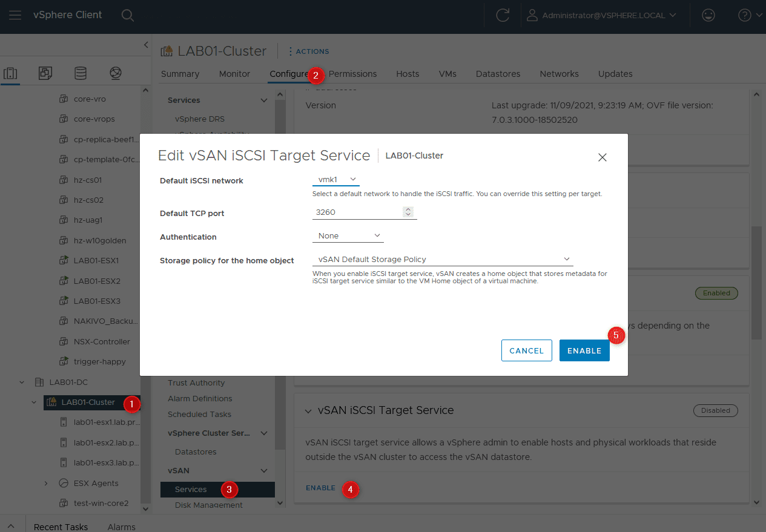Collapse the LAB01-DC tree node
The image size is (766, 532).
(22, 382)
